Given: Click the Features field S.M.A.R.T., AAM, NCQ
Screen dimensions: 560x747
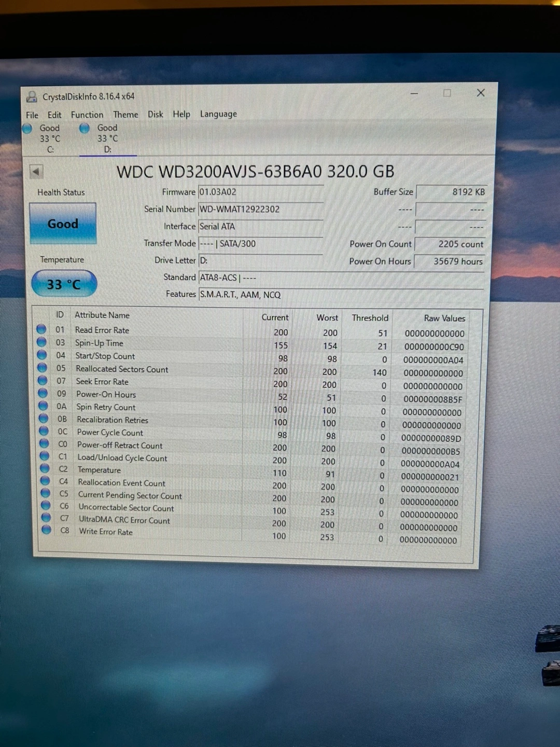Looking at the screenshot, I should [x=341, y=295].
